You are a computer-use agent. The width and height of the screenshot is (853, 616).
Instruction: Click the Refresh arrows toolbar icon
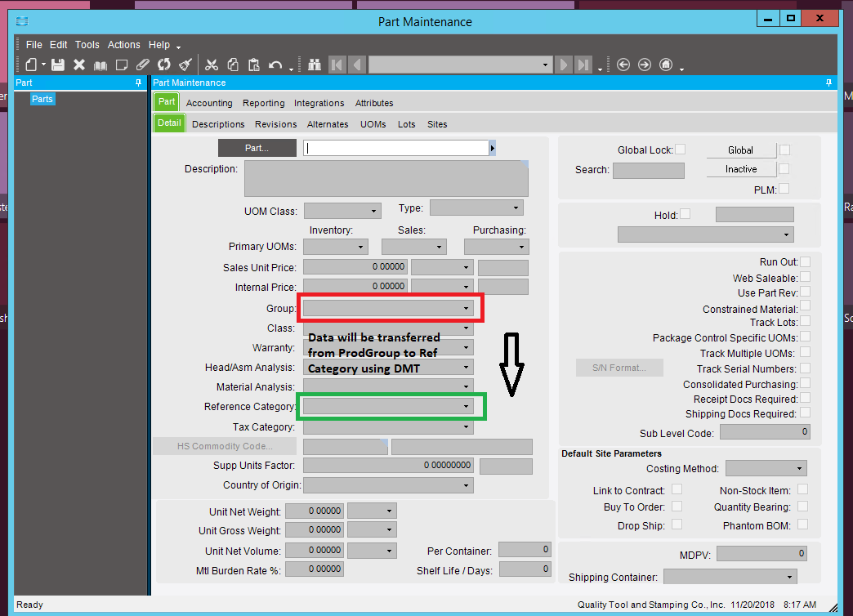[x=164, y=65]
